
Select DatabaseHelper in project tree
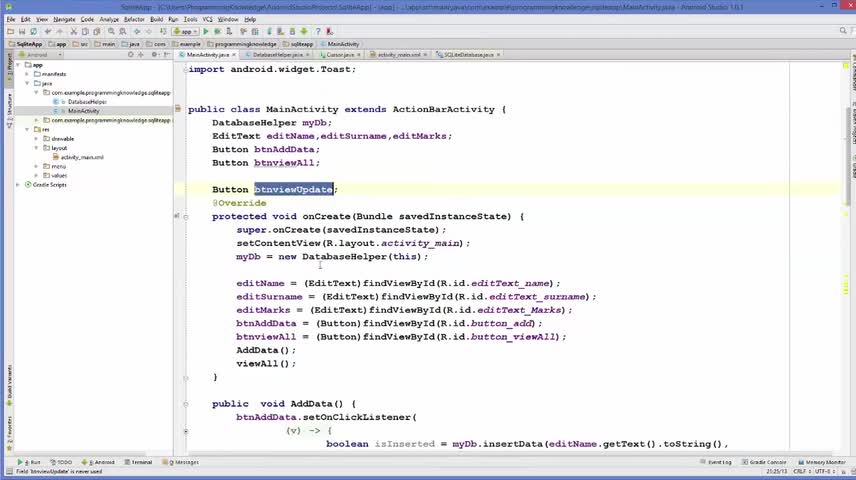[x=87, y=102]
